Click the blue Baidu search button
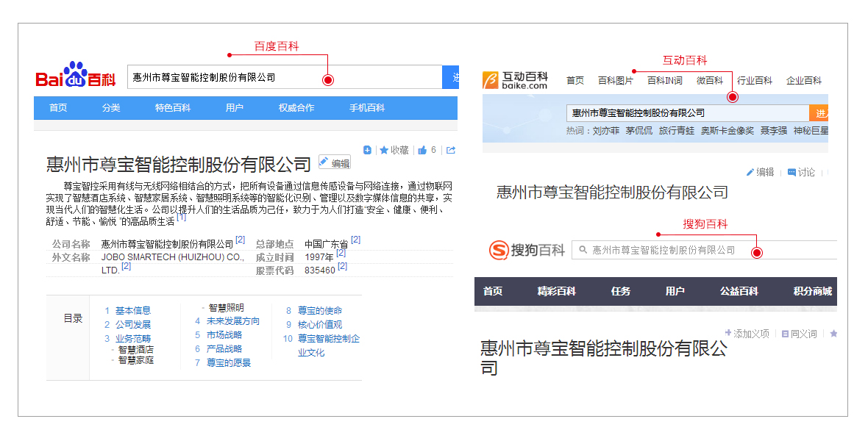 [451, 77]
